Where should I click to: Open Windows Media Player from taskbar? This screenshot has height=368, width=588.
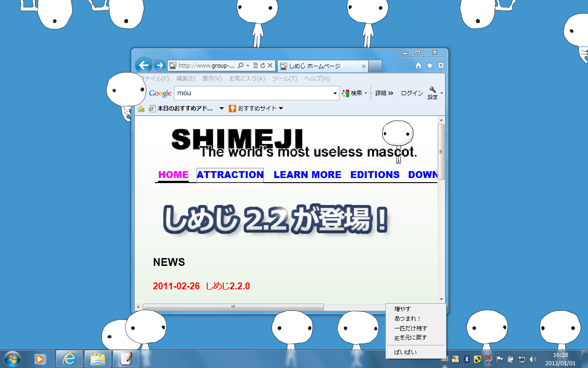(40, 359)
